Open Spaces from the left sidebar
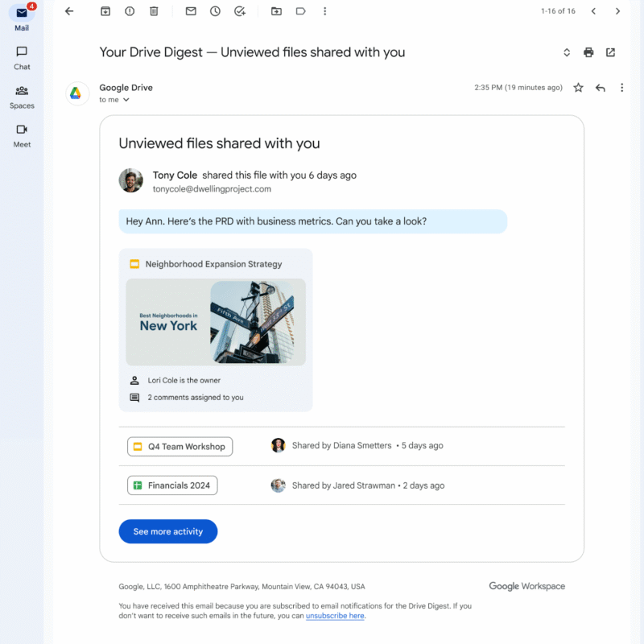This screenshot has height=644, width=644. point(22,96)
